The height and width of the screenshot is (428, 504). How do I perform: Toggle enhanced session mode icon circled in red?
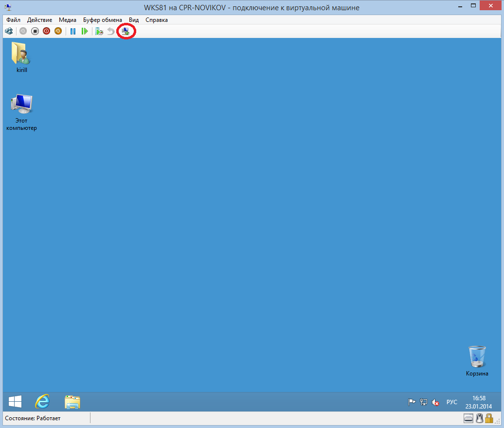pos(126,31)
